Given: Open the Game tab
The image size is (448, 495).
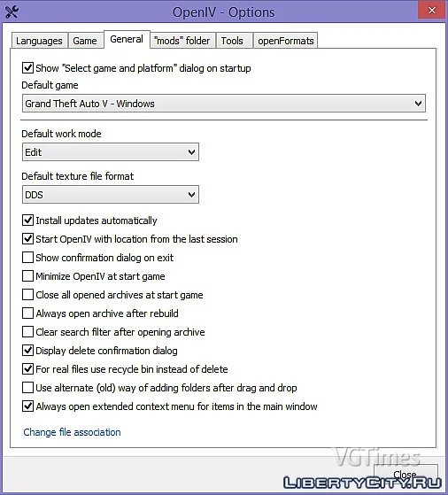Looking at the screenshot, I should [x=85, y=41].
